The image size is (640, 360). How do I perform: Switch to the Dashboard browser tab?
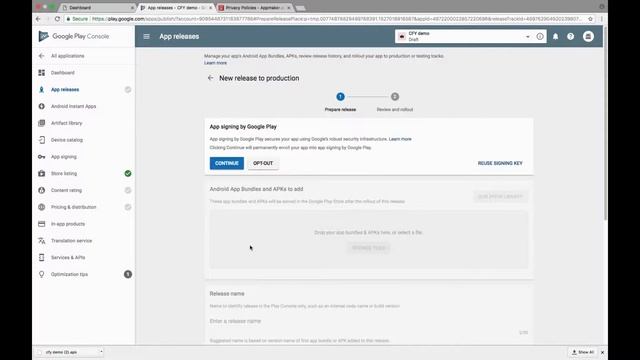97,8
